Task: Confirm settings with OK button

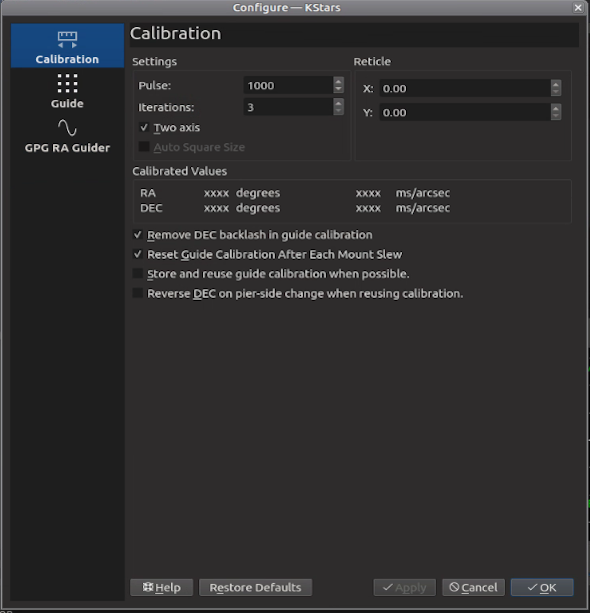Action: click(x=542, y=587)
